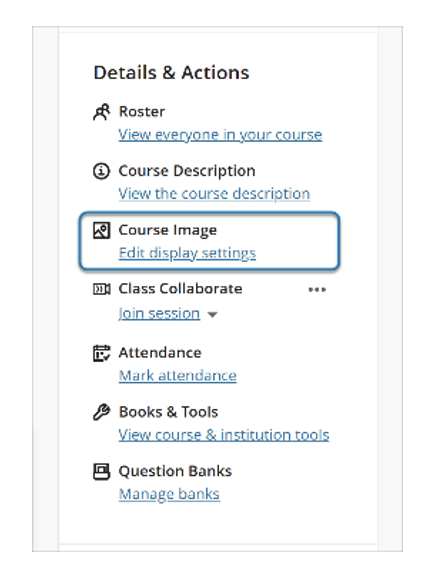Open View everyone in your course link
The image size is (434, 586).
click(220, 135)
